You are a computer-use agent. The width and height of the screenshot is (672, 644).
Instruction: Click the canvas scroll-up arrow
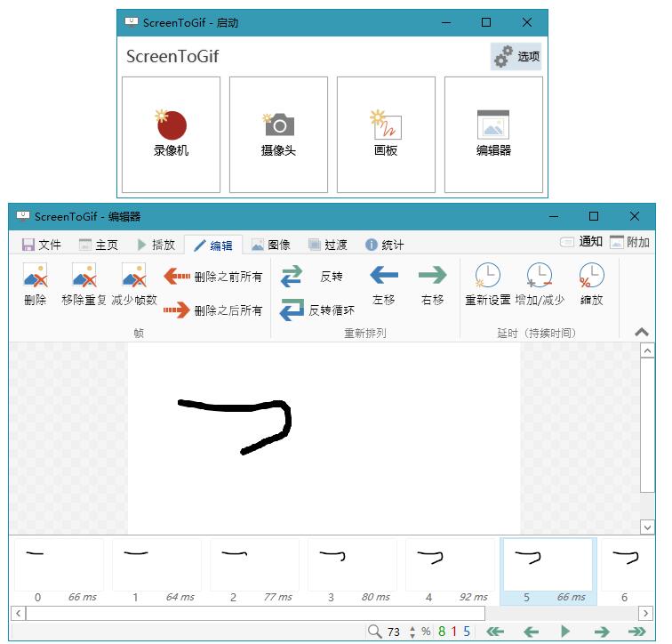pos(647,351)
